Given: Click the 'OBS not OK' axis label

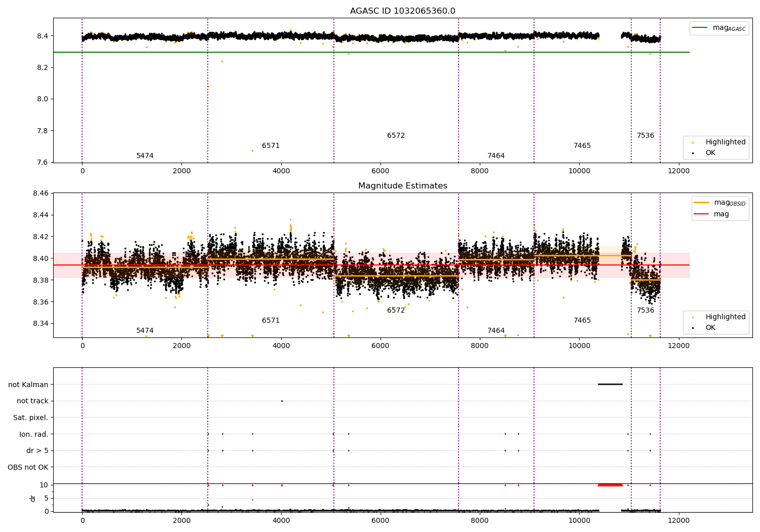Looking at the screenshot, I should pos(28,467).
